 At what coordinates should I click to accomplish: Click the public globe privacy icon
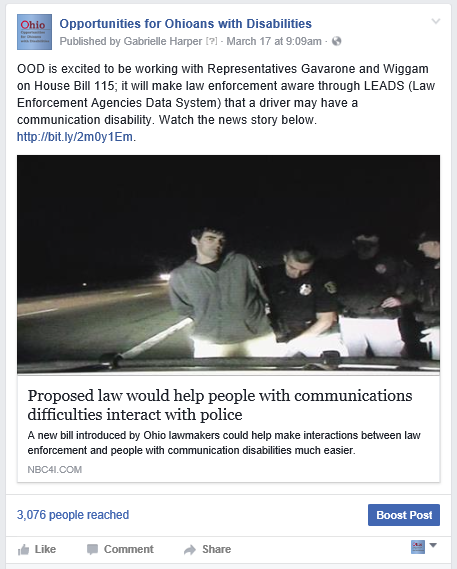[336, 41]
